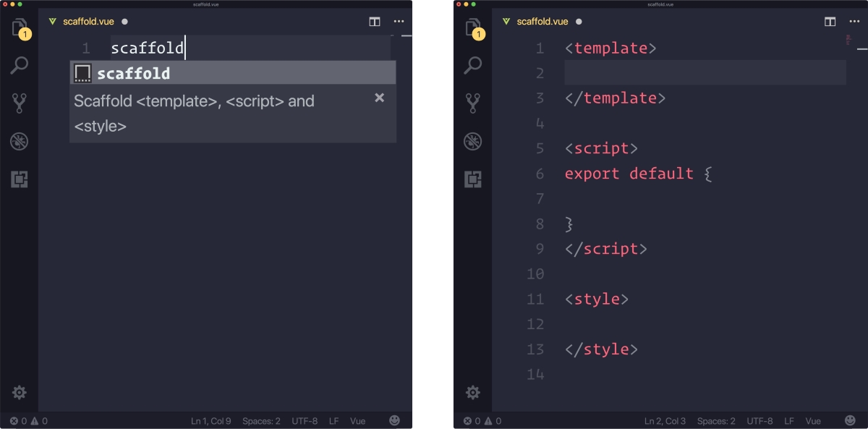Image resolution: width=868 pixels, height=429 pixels.
Task: Click the export default line
Action: (x=639, y=174)
